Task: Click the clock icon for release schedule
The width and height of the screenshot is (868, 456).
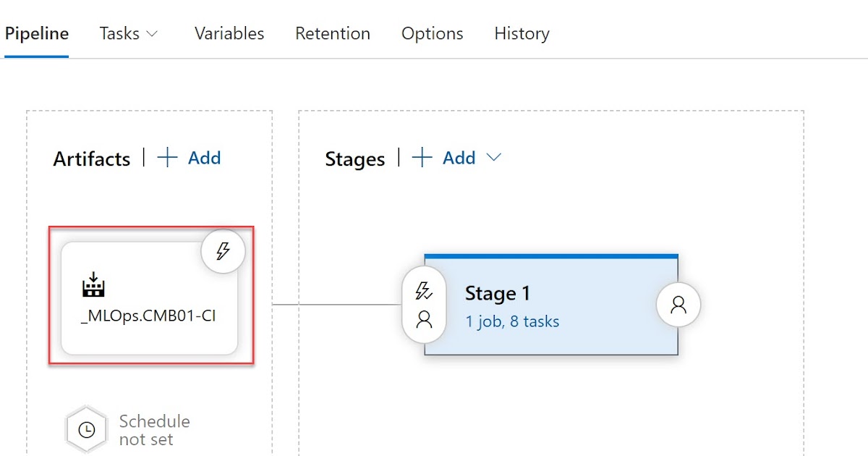Action: pos(87,428)
